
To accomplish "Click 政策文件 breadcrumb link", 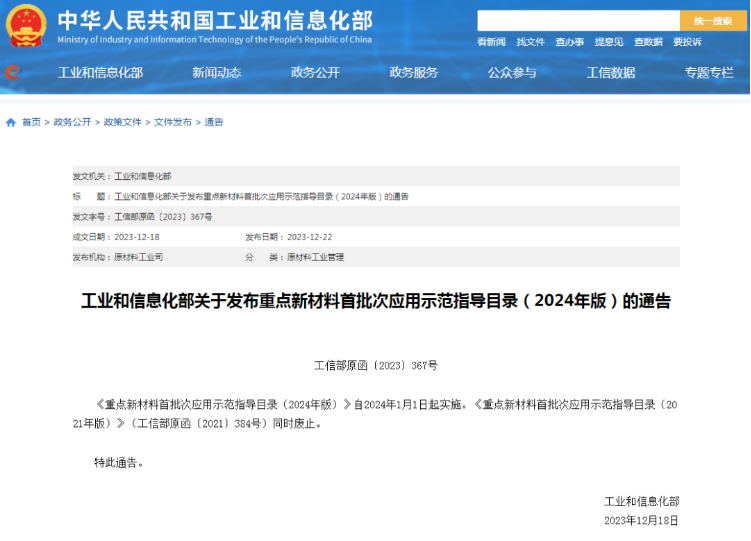I will [x=123, y=123].
